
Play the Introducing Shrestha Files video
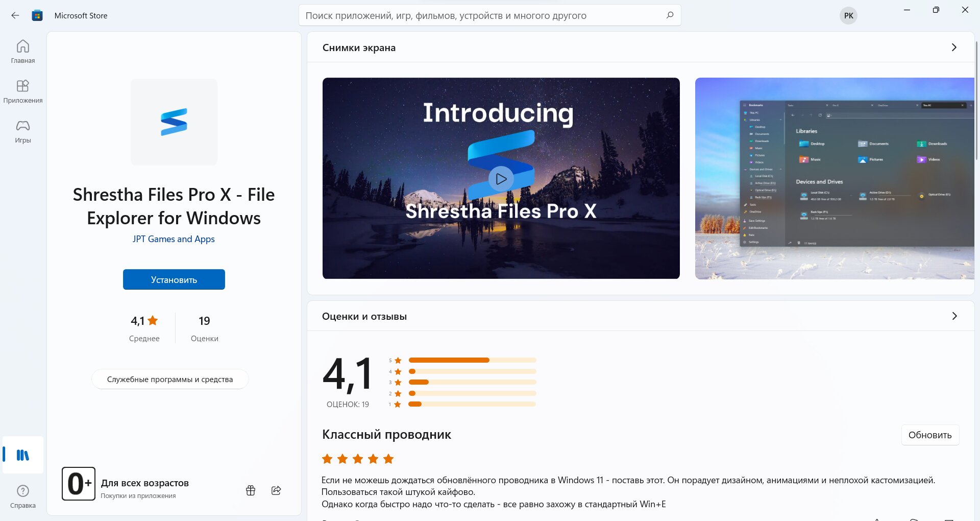coord(501,179)
